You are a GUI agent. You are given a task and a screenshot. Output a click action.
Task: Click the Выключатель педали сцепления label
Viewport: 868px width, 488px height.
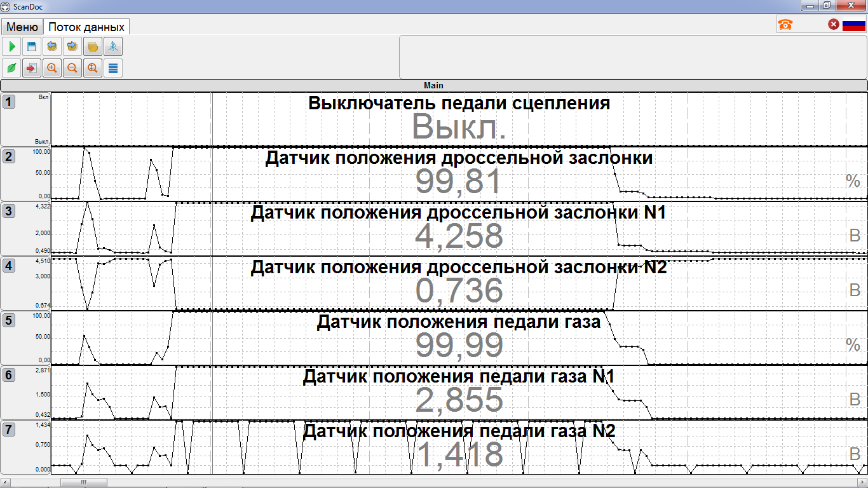point(459,103)
